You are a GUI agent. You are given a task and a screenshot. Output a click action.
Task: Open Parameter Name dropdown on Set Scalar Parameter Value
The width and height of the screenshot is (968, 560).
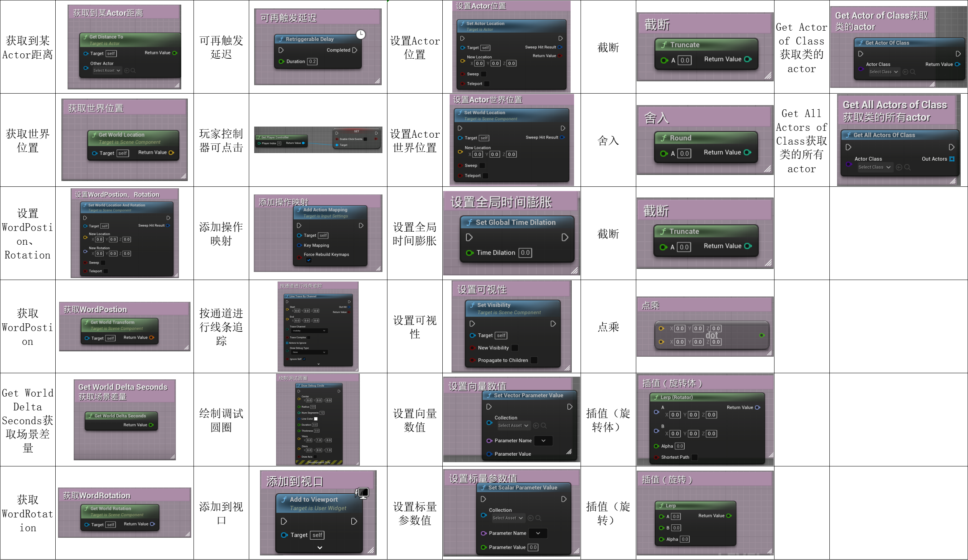click(x=538, y=534)
